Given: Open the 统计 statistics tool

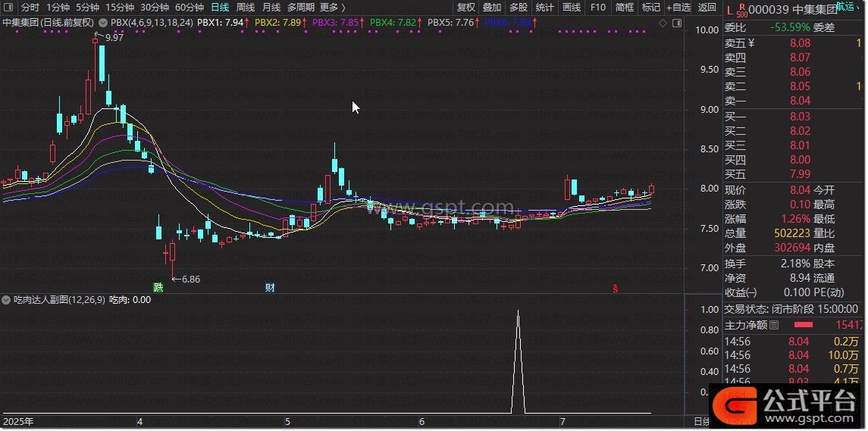Looking at the screenshot, I should pyautogui.click(x=545, y=7).
